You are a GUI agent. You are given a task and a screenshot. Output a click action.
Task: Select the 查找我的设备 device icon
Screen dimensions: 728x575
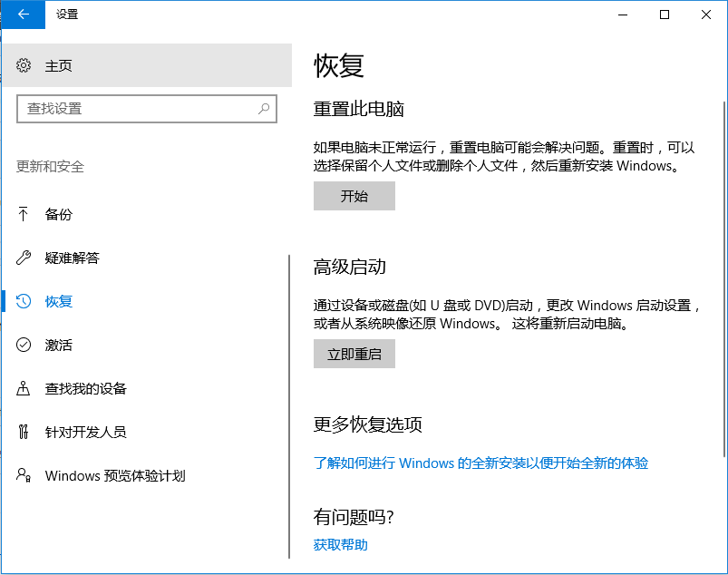click(x=23, y=388)
